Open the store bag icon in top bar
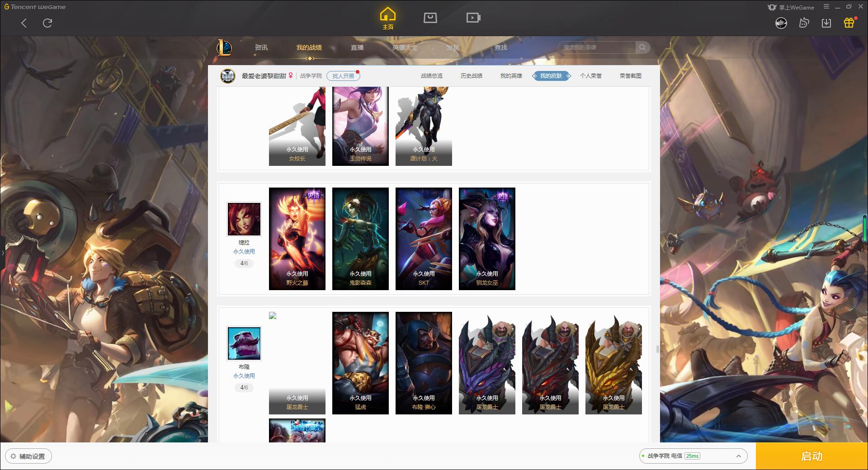This screenshot has width=868, height=470. 430,18
